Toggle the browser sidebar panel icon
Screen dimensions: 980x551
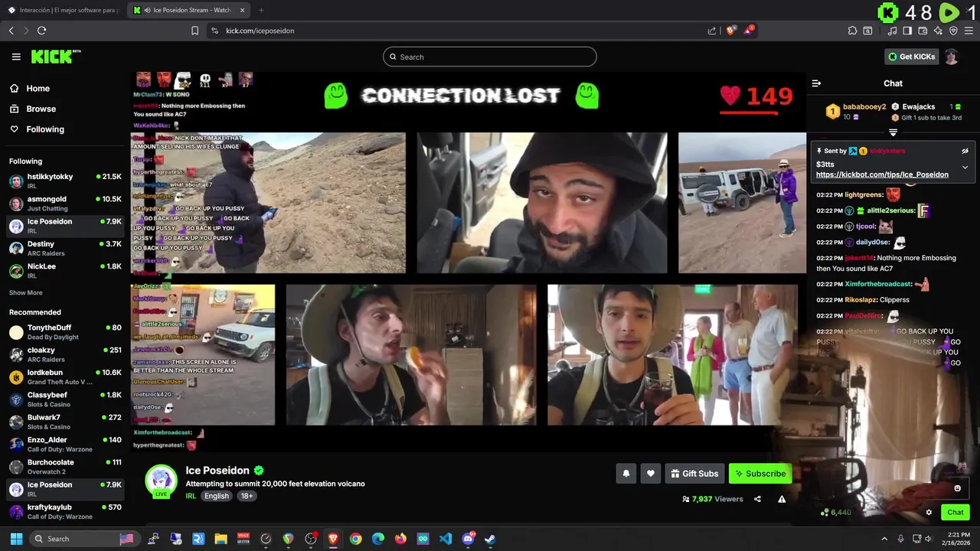click(x=907, y=31)
